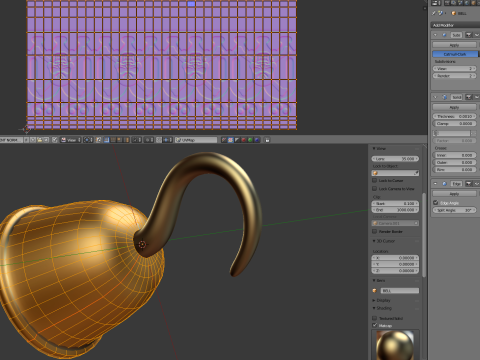Enable Lock to Cursor checkbox

[x=374, y=180]
